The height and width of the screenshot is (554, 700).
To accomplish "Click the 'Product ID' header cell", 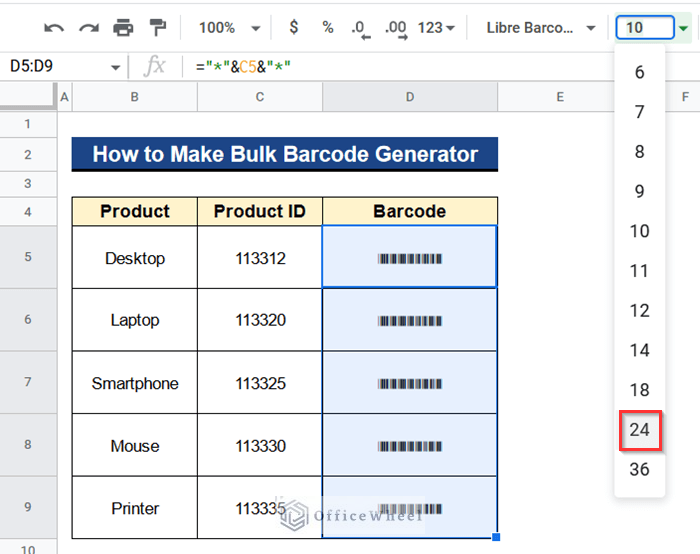I will pyautogui.click(x=260, y=211).
